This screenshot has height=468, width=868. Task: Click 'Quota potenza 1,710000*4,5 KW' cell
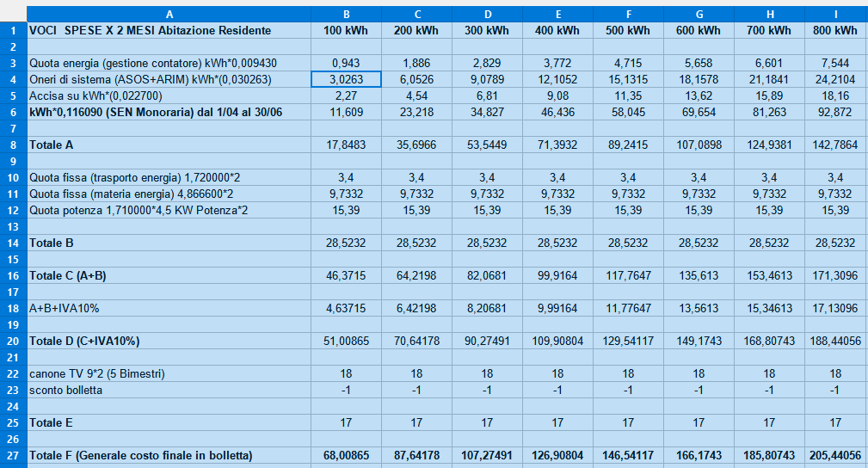(x=169, y=211)
